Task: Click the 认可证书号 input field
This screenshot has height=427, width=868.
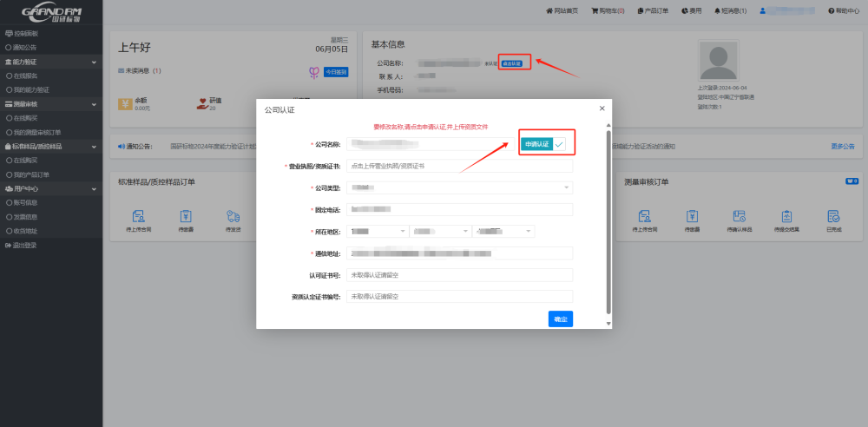Action: click(x=459, y=274)
